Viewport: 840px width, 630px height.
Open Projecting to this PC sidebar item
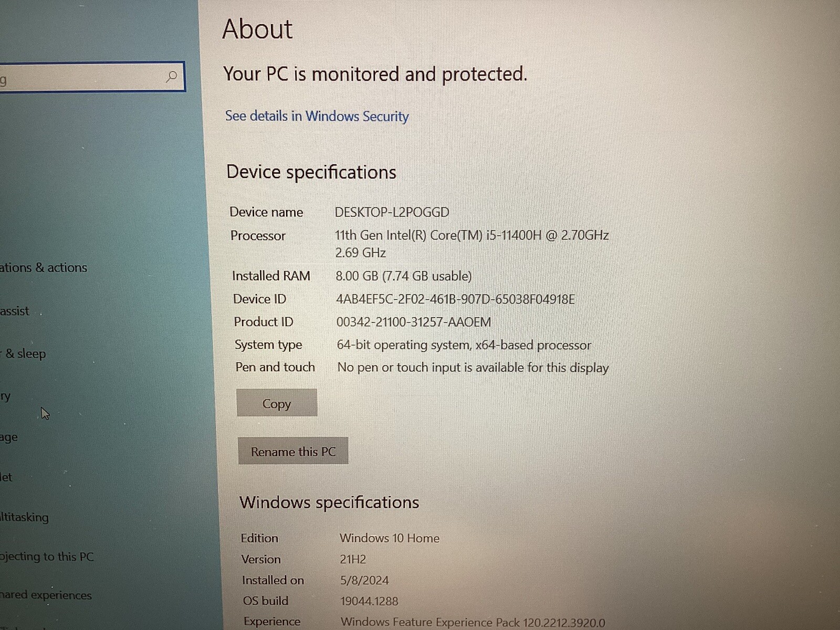47,556
